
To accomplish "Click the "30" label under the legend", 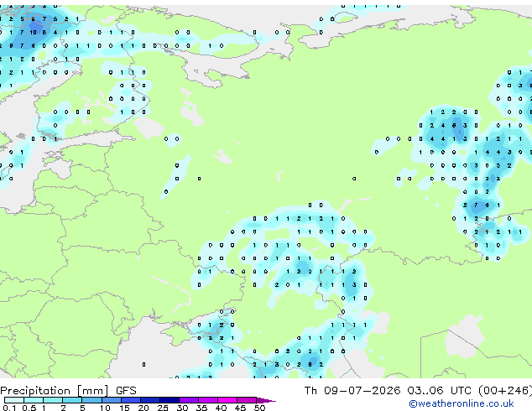I will [x=182, y=408].
